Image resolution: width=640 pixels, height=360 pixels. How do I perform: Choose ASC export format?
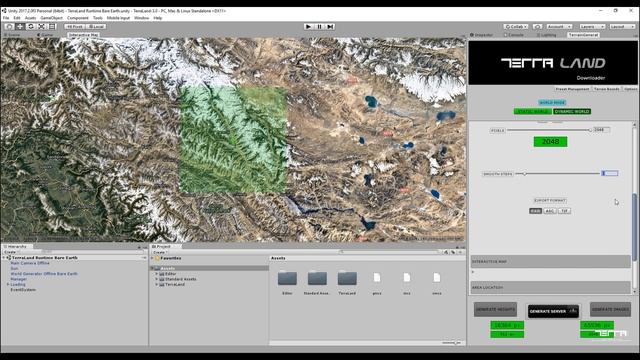550,211
